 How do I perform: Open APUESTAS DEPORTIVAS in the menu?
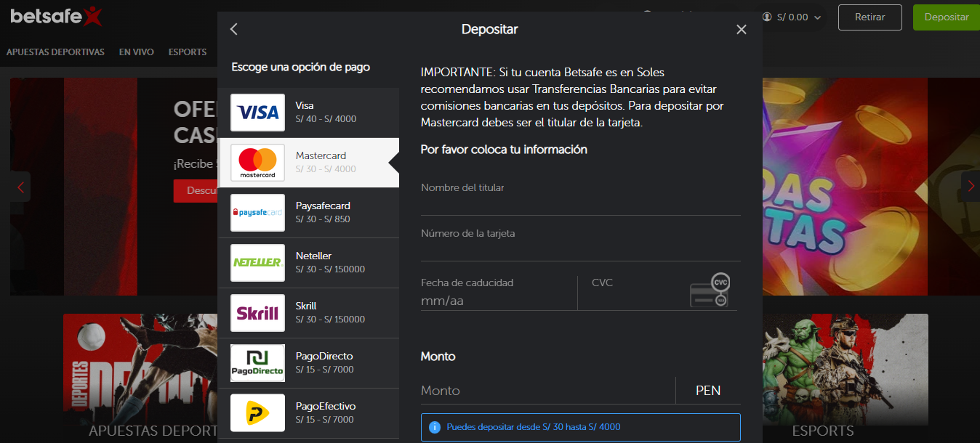tap(55, 52)
